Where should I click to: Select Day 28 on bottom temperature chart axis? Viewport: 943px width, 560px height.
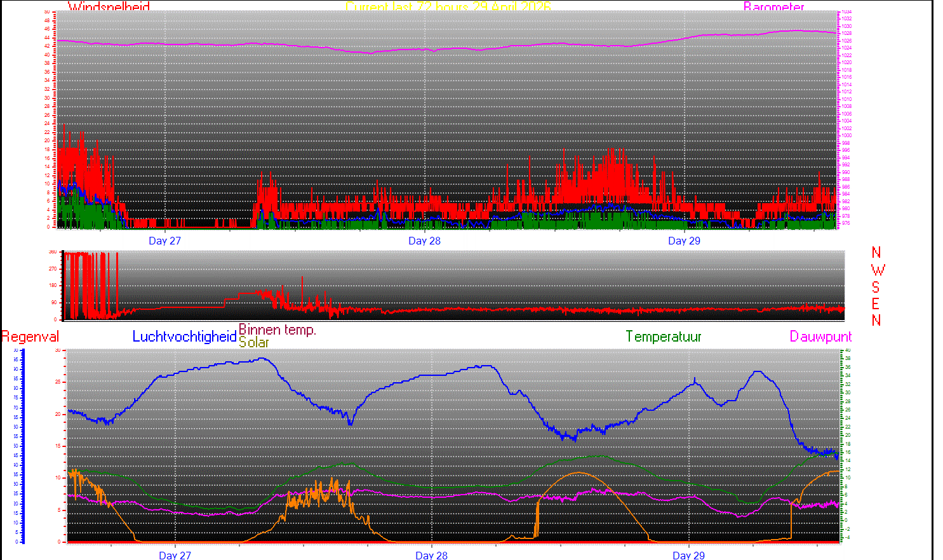pyautogui.click(x=431, y=555)
